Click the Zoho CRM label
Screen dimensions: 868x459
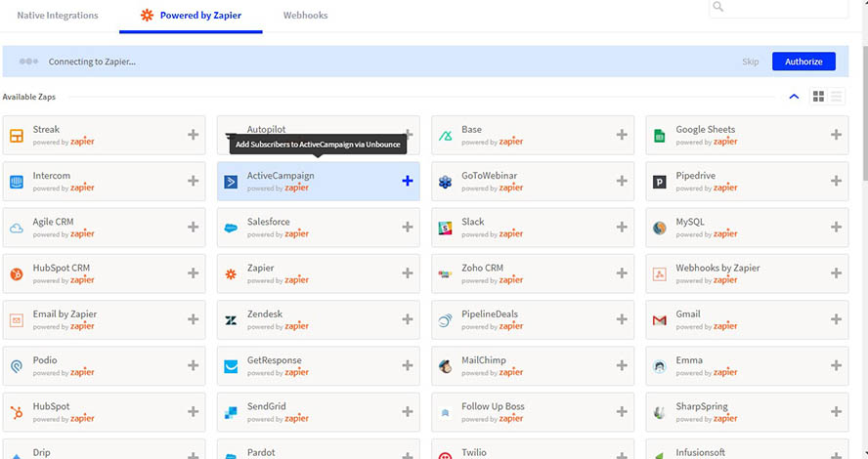(x=482, y=268)
